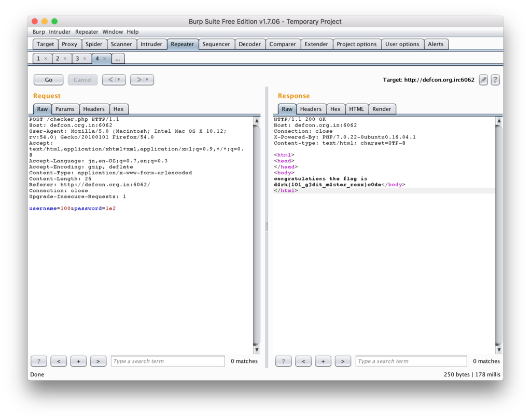Viewport: 531px width, 420px height.
Task: Open the Intruder menu
Action: point(60,32)
